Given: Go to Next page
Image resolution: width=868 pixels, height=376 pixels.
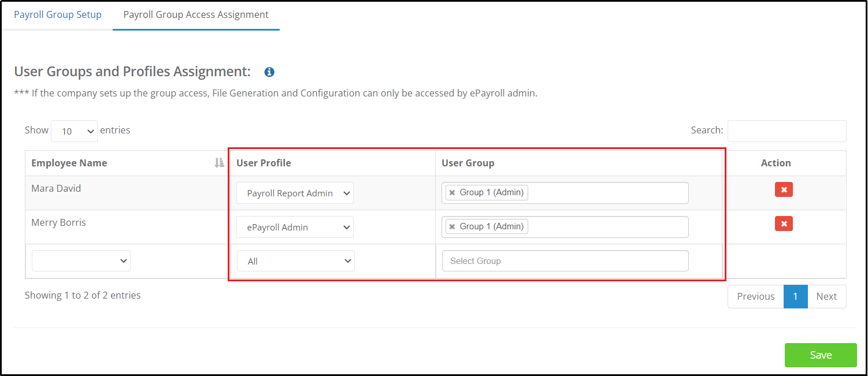Looking at the screenshot, I should coord(826,296).
